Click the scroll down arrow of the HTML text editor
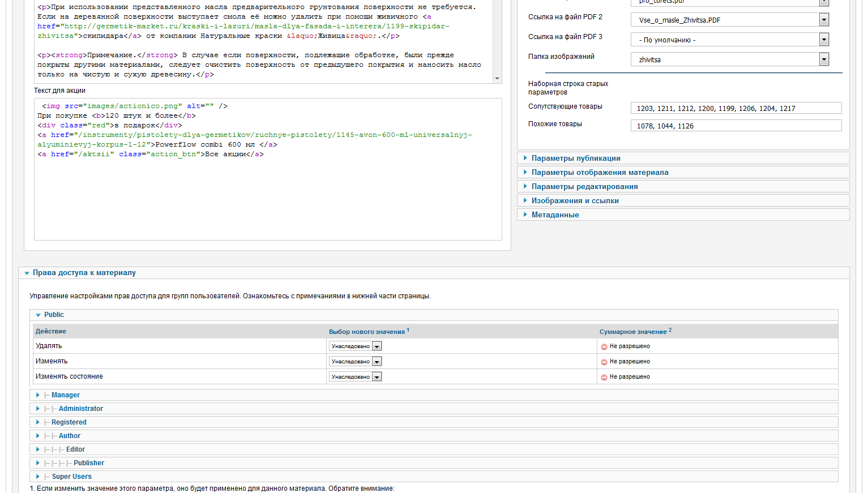 [x=497, y=79]
